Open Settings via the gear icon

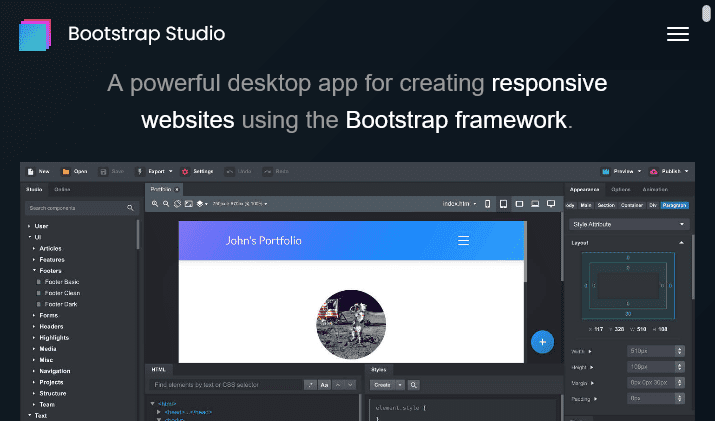point(185,171)
